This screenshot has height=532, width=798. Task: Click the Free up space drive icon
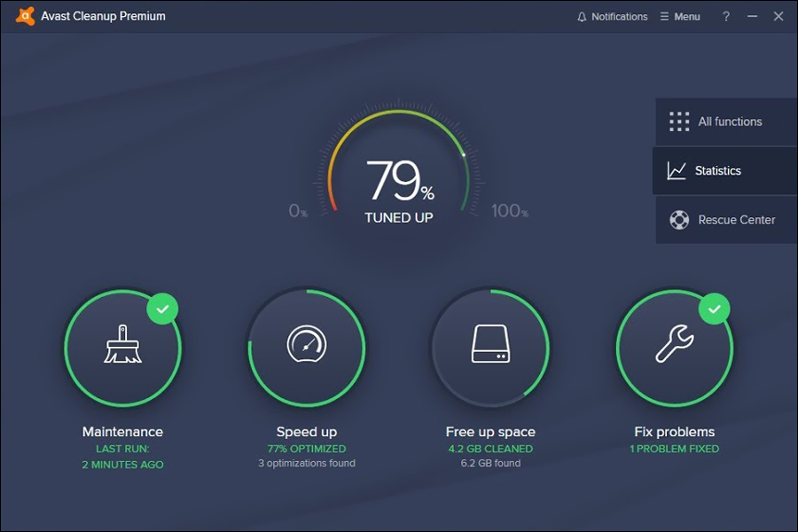[490, 344]
